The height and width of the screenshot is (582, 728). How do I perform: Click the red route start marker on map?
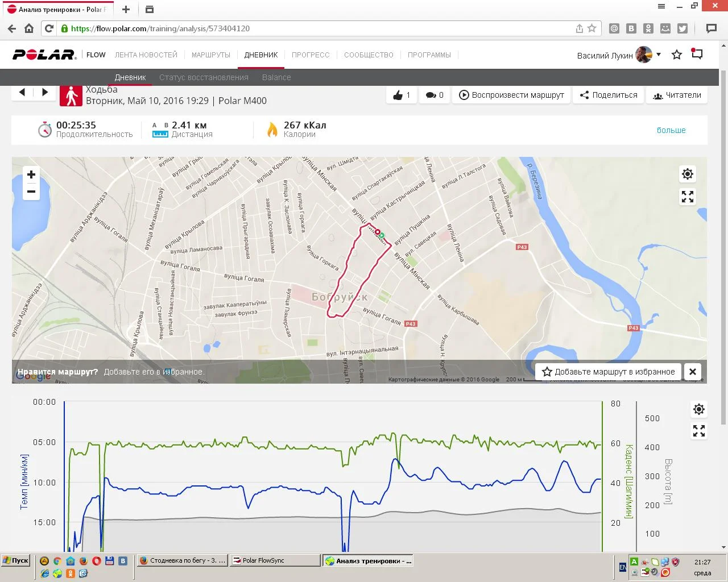[377, 232]
